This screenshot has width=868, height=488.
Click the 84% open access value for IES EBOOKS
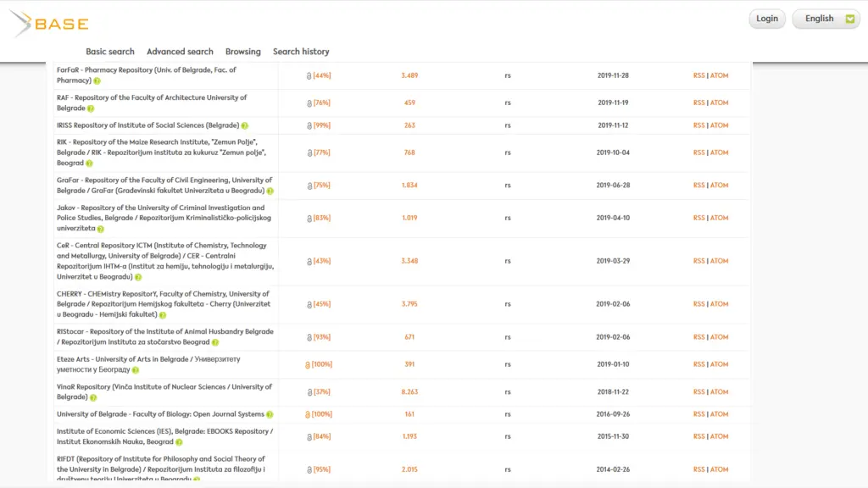point(322,436)
